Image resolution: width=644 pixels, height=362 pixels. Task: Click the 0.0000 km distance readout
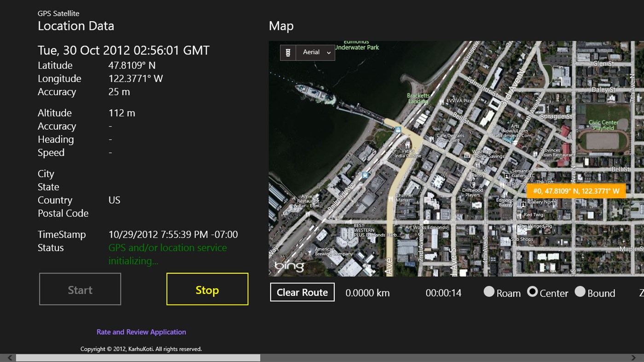(367, 293)
